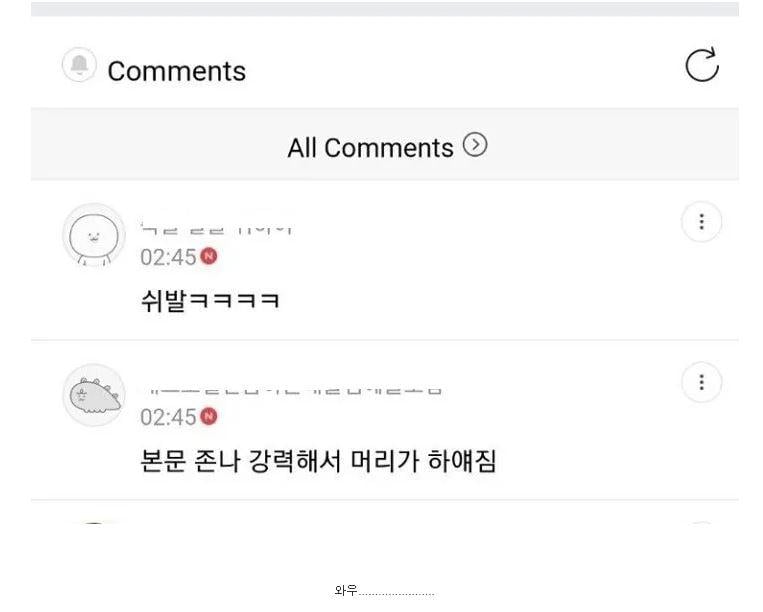Open the third comment's partially visible options button

[x=701, y=522]
